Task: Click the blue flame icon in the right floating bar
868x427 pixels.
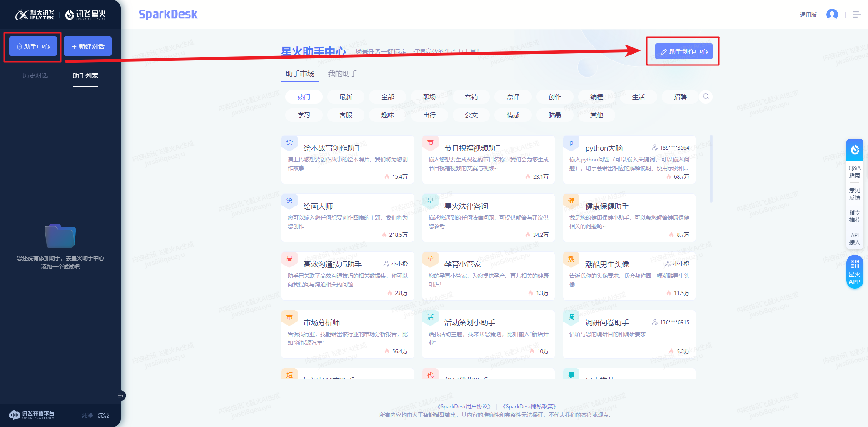Action: (x=855, y=149)
